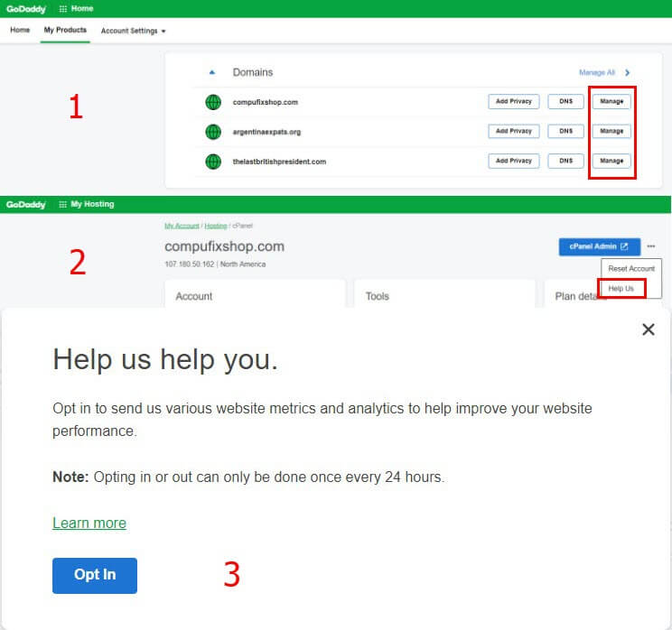Click the Home label in green bar
The height and width of the screenshot is (630, 672).
pos(82,8)
